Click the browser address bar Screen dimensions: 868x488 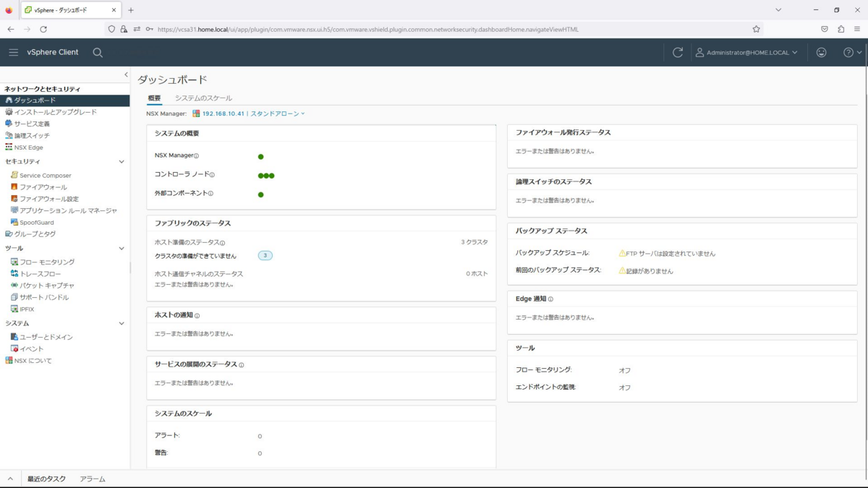click(434, 29)
